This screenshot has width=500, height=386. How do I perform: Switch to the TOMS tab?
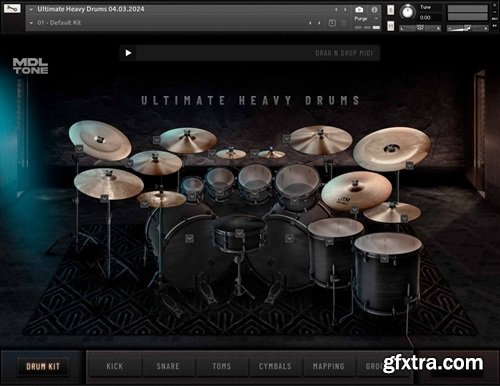[222, 366]
